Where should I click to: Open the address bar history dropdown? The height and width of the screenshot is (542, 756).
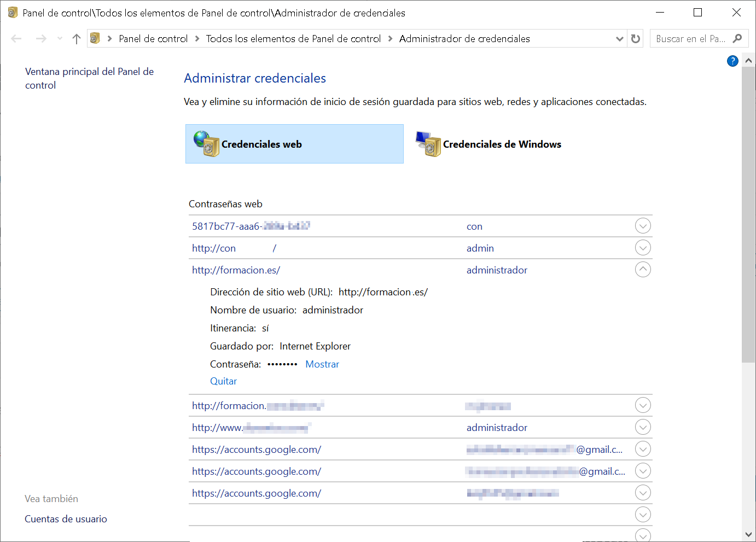click(619, 38)
